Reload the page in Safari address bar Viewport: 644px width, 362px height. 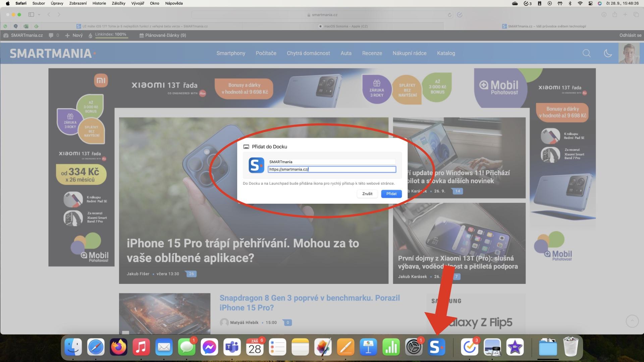[x=449, y=15]
